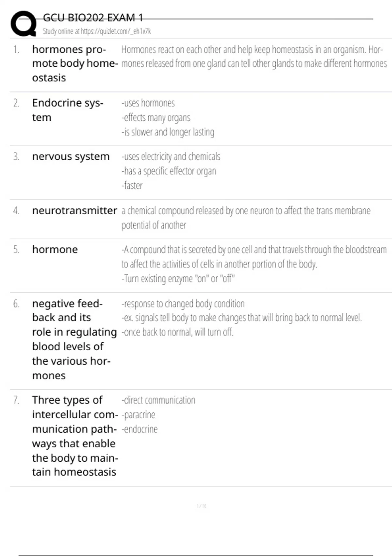392x556 pixels.
Task: Select the negative feedback term
Action: coord(74,339)
